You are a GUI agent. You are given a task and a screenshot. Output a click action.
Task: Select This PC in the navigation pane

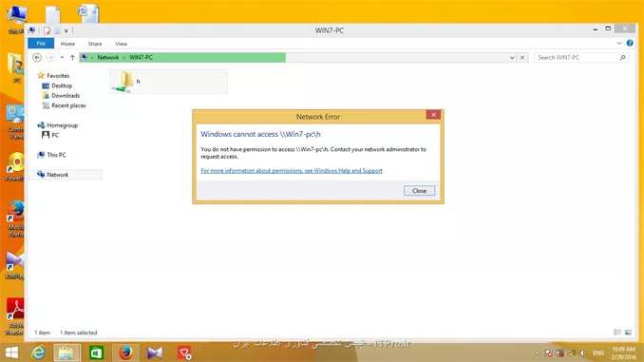click(56, 155)
